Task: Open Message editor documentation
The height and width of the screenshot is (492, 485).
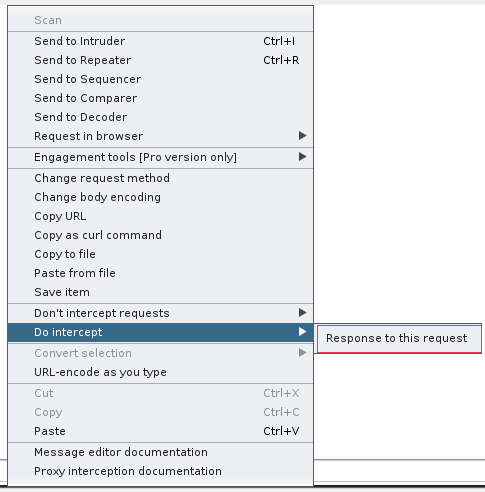Action: click(160, 452)
